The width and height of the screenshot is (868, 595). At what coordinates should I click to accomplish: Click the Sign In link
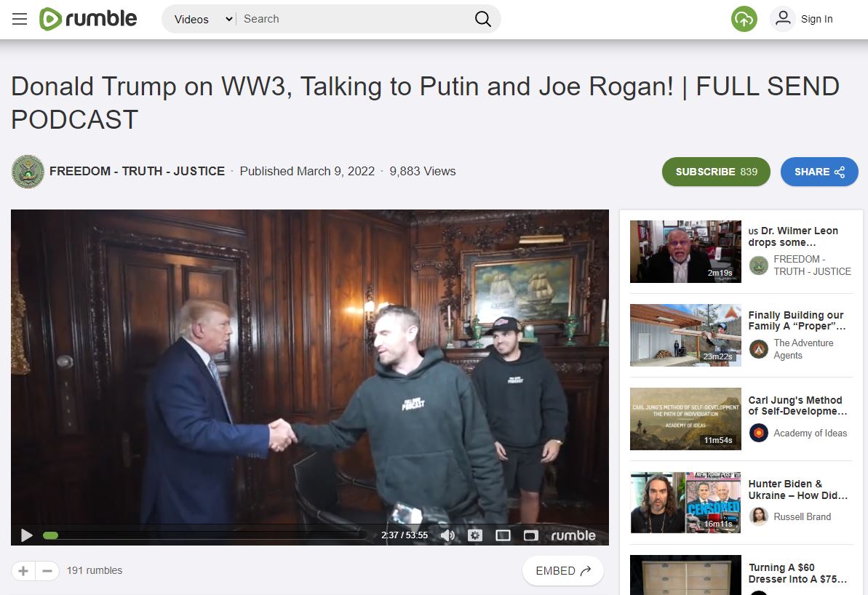click(x=816, y=20)
